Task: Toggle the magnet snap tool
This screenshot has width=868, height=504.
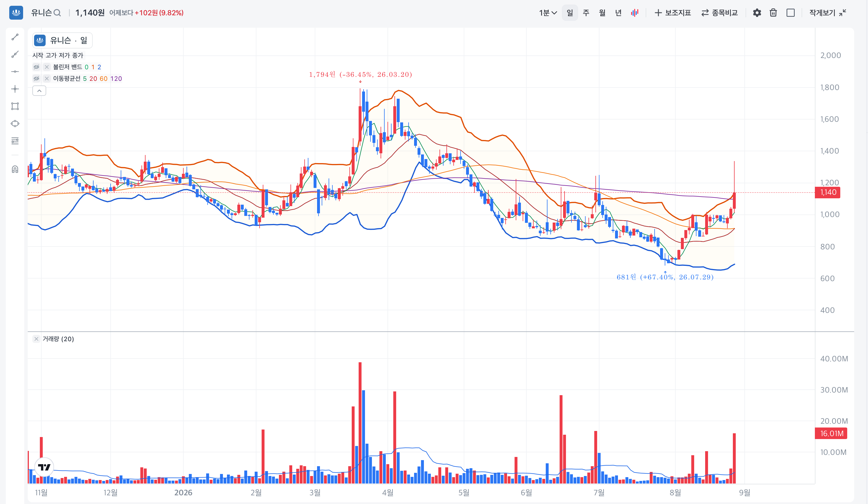Action: click(x=15, y=169)
